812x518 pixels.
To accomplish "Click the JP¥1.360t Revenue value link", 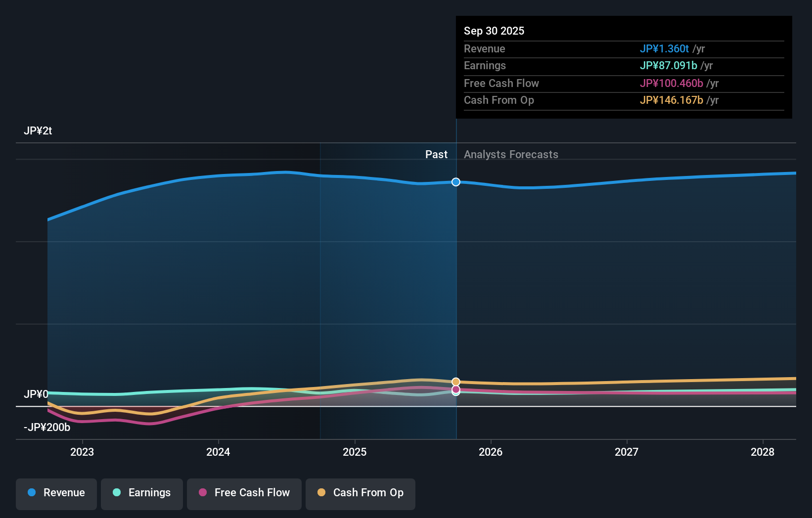I will coord(665,48).
